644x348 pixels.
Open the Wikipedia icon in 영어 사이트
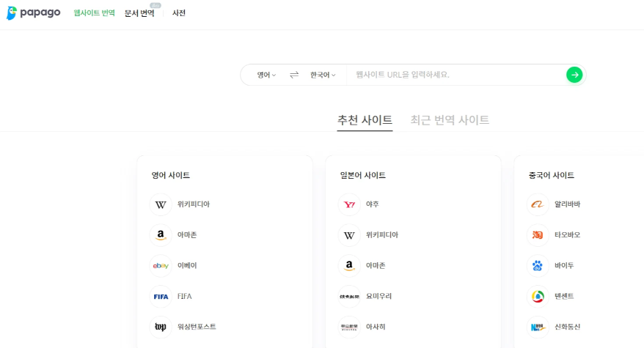coord(161,204)
